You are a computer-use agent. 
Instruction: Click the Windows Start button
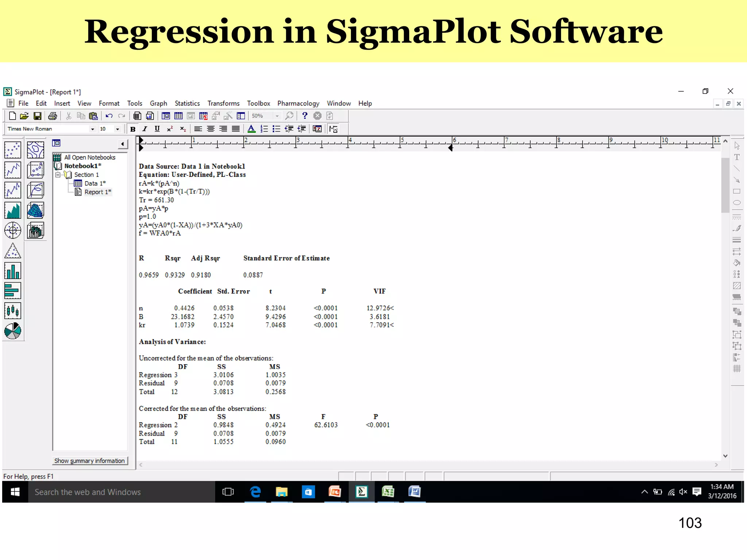point(15,492)
